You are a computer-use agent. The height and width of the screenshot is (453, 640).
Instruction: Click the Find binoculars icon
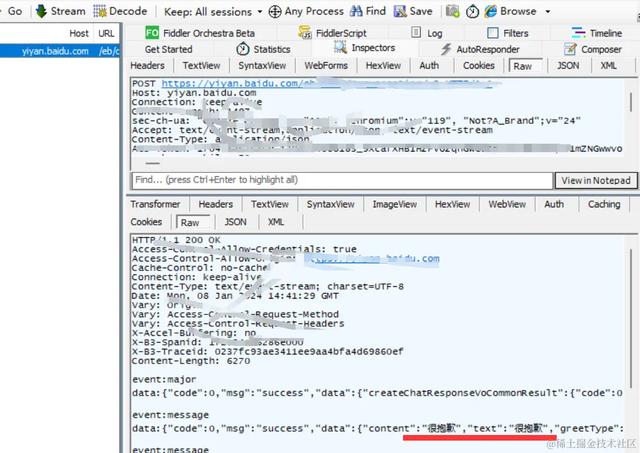[356, 11]
